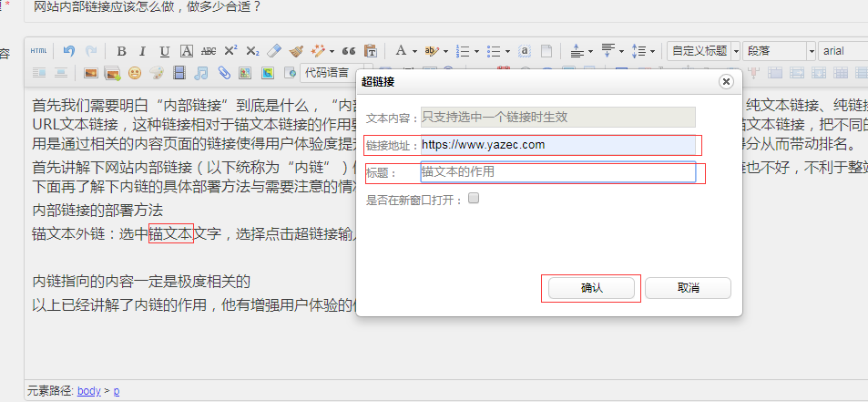Insert a map with map icon
Viewport: 868px width, 402px height.
(x=245, y=73)
